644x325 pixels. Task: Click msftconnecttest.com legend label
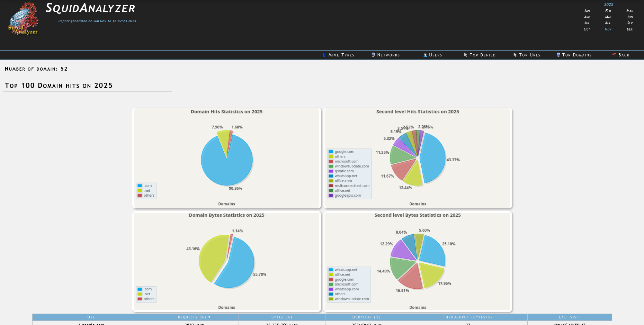352,186
